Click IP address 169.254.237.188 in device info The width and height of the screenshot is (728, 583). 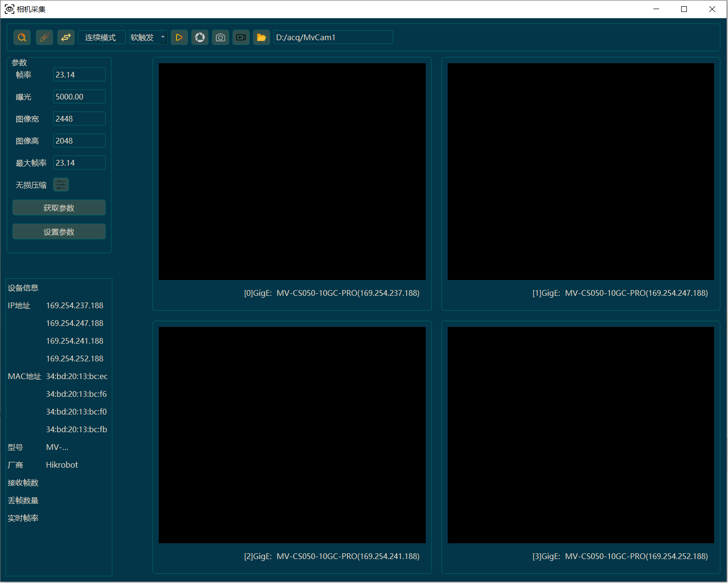(75, 305)
